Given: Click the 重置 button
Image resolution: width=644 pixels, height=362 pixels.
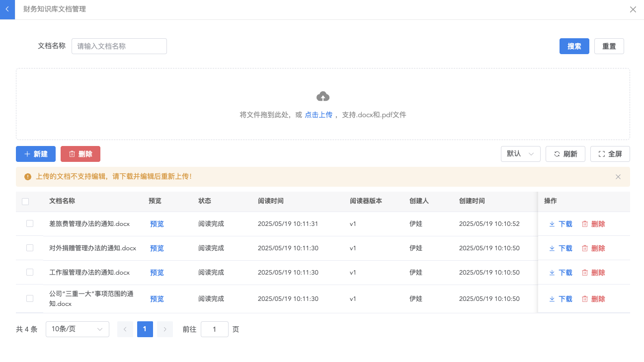Looking at the screenshot, I should click(609, 46).
